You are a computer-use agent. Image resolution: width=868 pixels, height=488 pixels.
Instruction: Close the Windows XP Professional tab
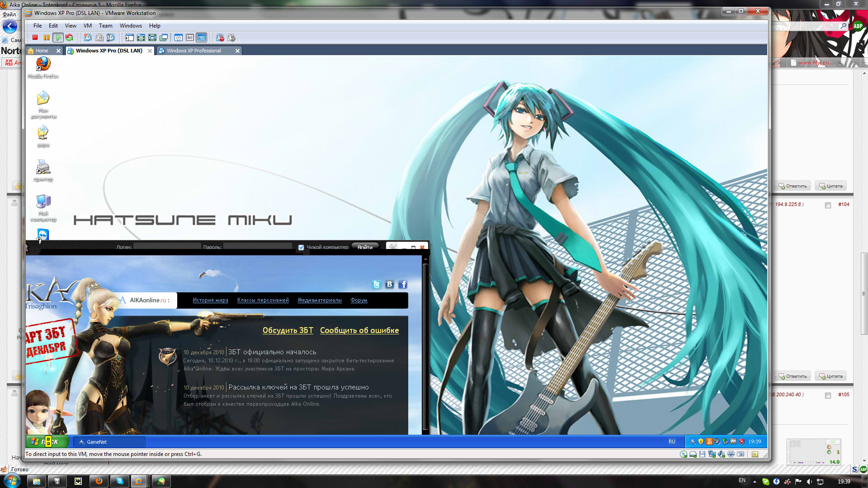point(237,51)
